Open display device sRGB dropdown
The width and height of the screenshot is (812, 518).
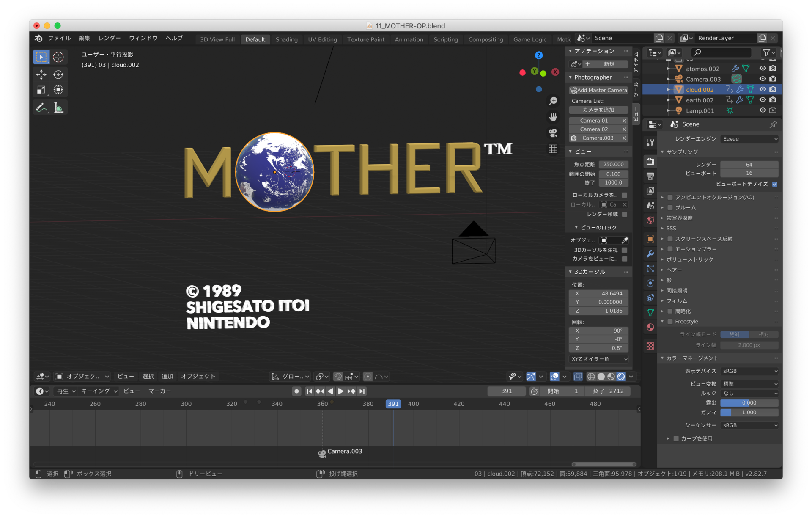coord(749,371)
